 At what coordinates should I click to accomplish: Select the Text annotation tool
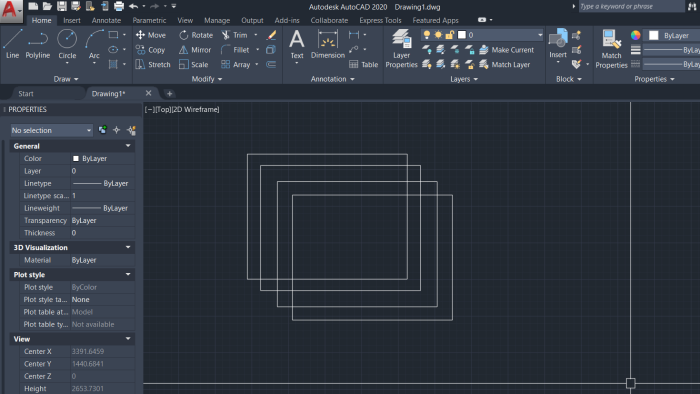296,44
